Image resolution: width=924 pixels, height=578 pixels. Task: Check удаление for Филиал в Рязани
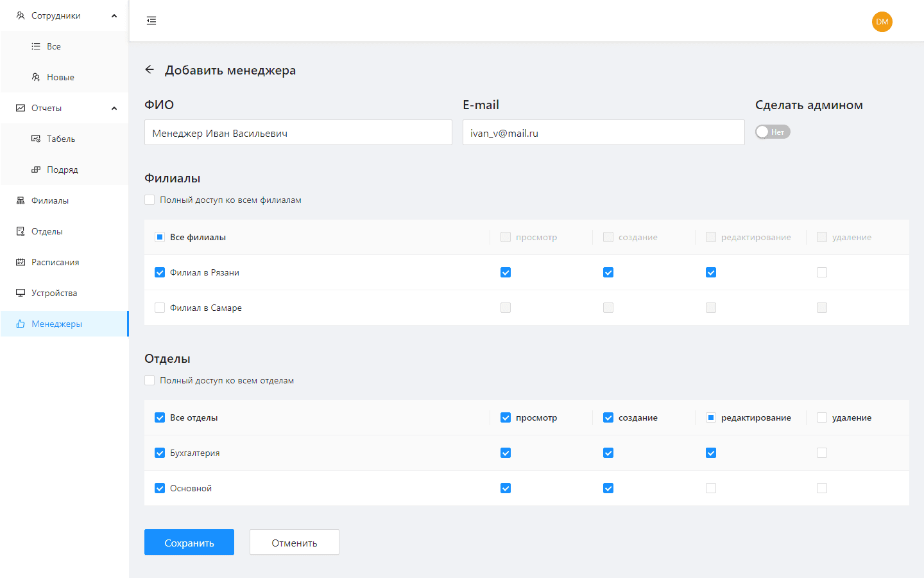pyautogui.click(x=822, y=272)
